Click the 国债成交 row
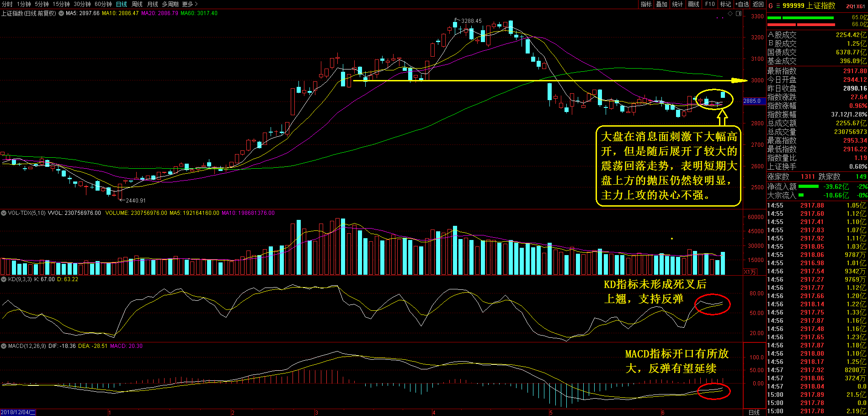 [817, 53]
